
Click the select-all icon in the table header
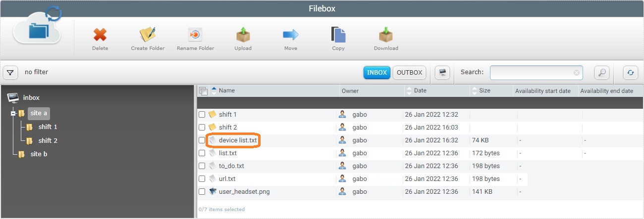tap(203, 90)
